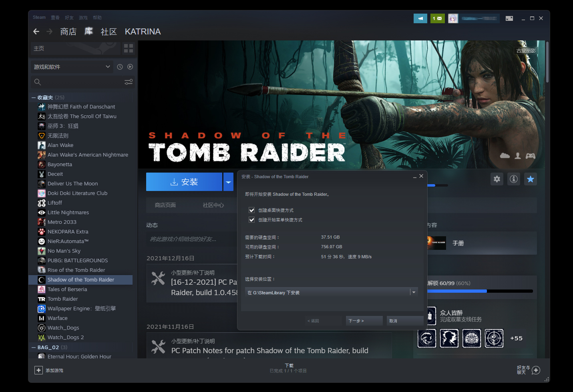Open the arrow dropdown beside Install button
The width and height of the screenshot is (573, 392).
click(228, 182)
